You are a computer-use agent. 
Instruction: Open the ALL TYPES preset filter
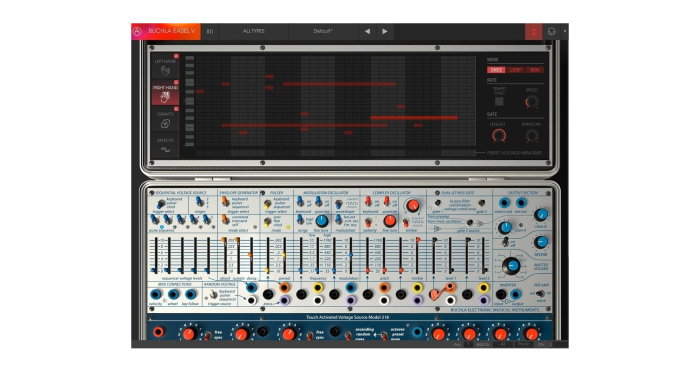click(254, 31)
